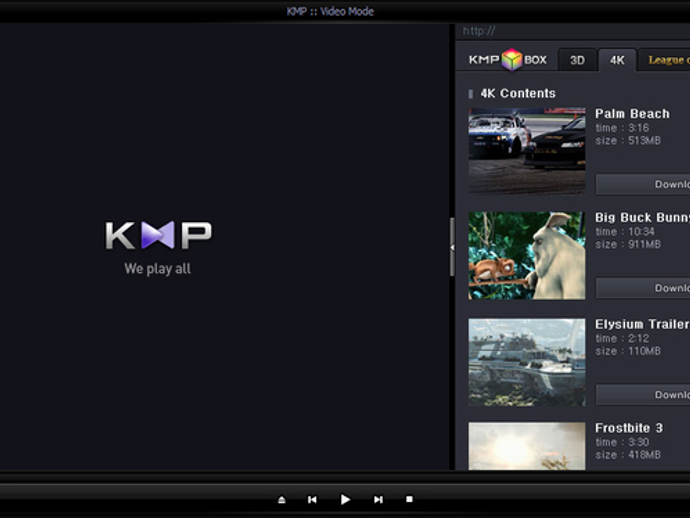
Task: Click the Elysium Trailer title
Action: point(642,324)
